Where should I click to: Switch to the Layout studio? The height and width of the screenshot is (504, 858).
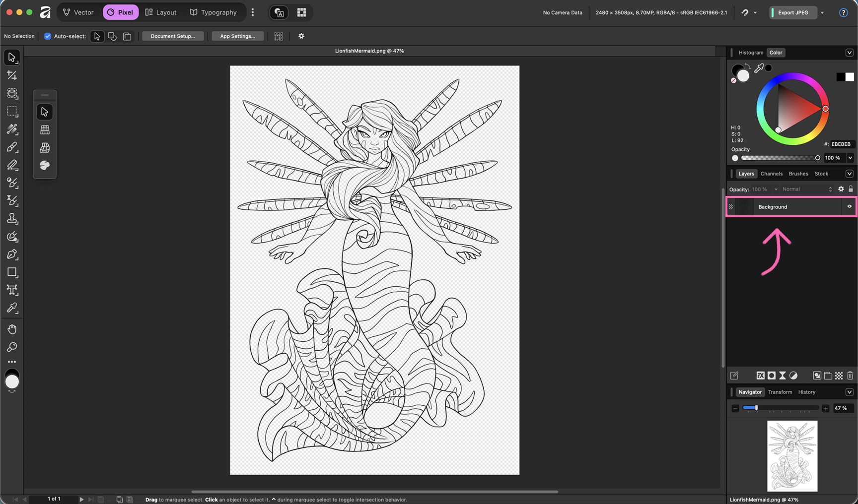(x=161, y=12)
